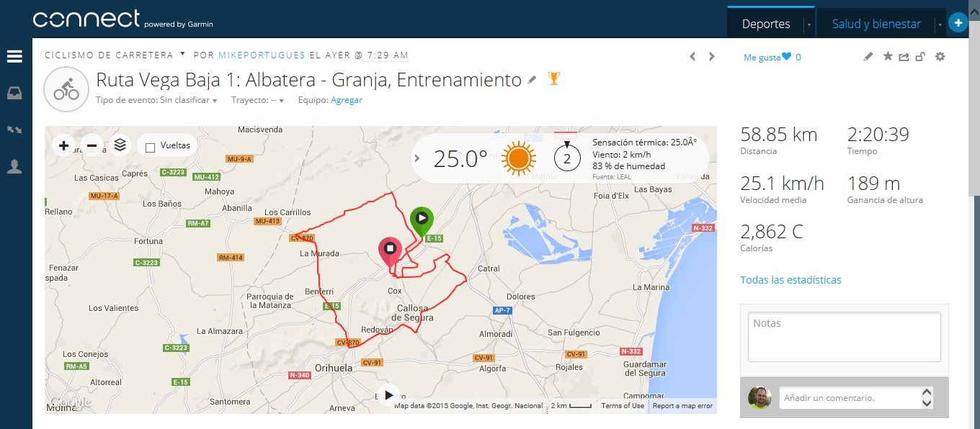Select the Salud y bienestar tab

(x=876, y=24)
